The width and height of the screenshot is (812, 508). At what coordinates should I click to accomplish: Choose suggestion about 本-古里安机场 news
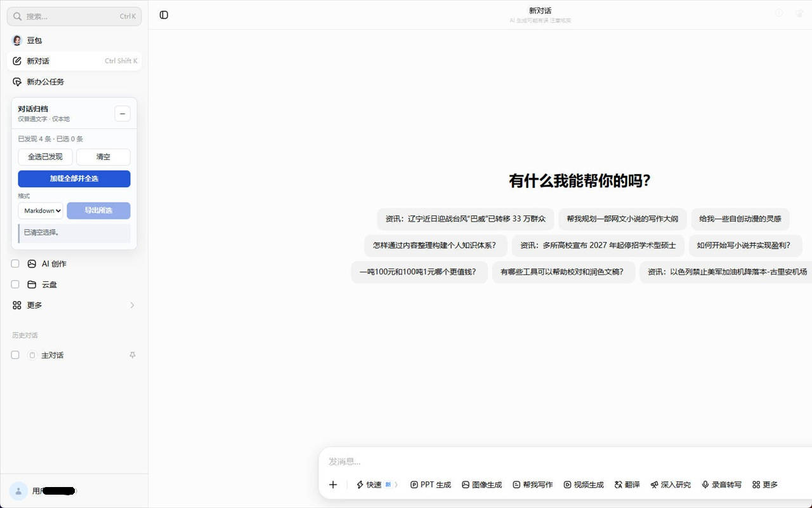pyautogui.click(x=726, y=272)
